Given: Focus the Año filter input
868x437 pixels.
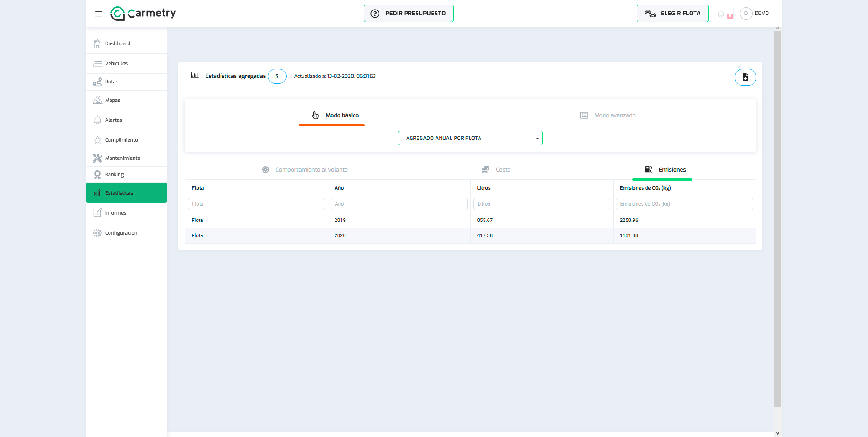Looking at the screenshot, I should (399, 204).
